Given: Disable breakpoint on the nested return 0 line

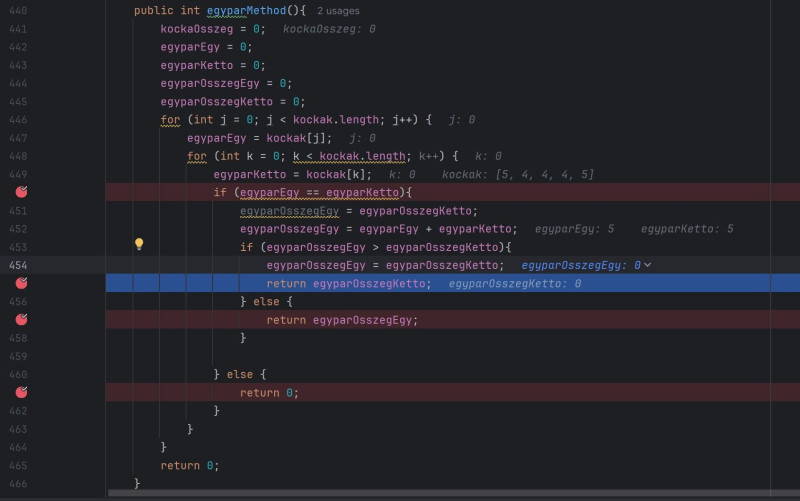Looking at the screenshot, I should pos(21,392).
